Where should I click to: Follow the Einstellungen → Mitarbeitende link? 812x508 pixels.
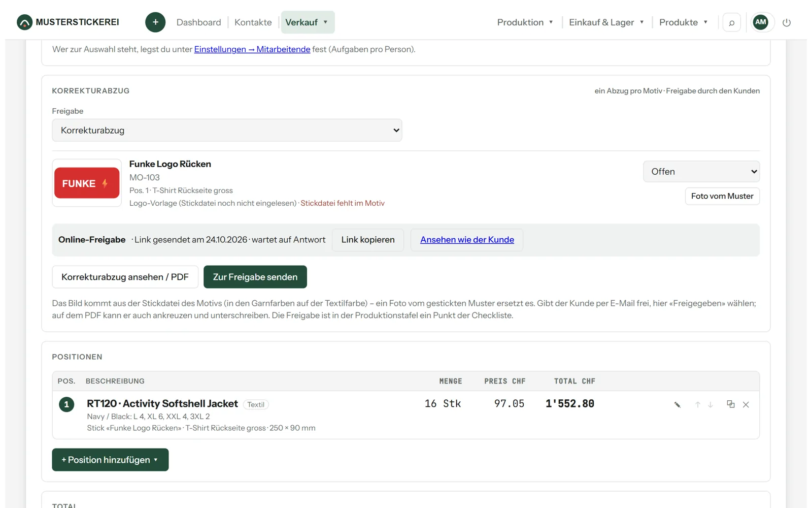tap(252, 49)
